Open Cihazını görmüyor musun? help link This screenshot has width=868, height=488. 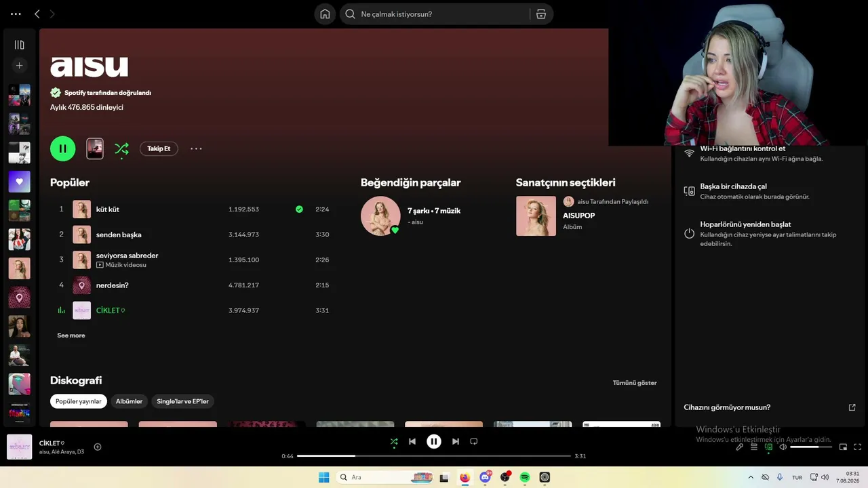point(727,407)
